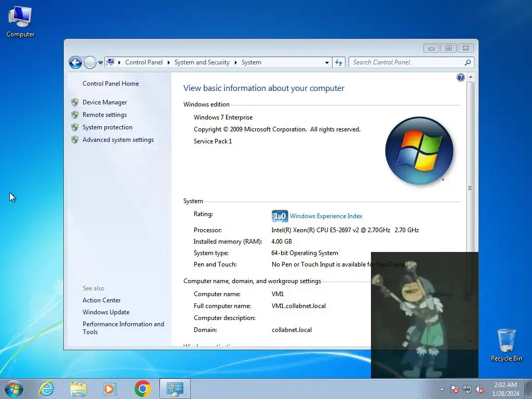This screenshot has width=532, height=399.
Task: Open the clock showing 2:02 AM
Action: pyautogui.click(x=506, y=389)
